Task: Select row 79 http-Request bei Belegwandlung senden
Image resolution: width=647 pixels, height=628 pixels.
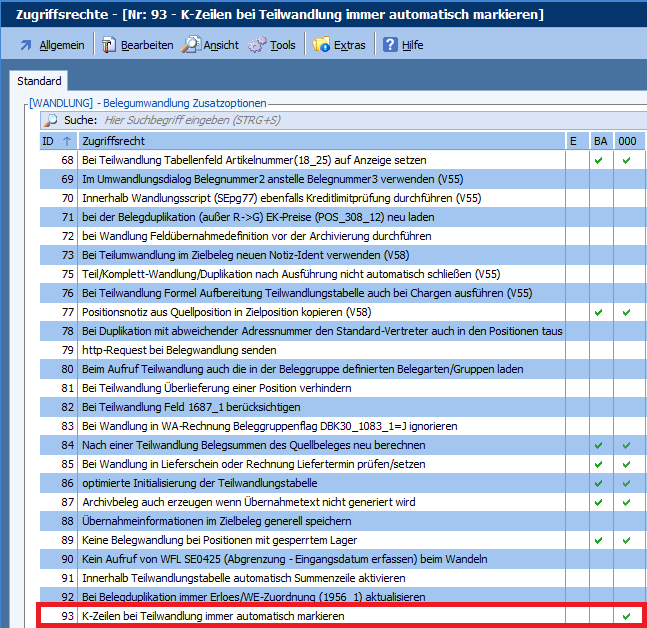Action: click(320, 350)
